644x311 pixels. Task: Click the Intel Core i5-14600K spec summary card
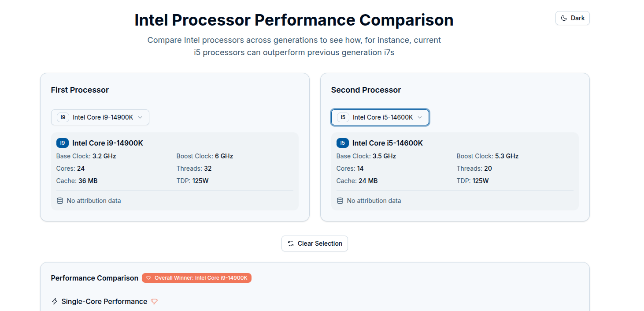click(x=455, y=171)
